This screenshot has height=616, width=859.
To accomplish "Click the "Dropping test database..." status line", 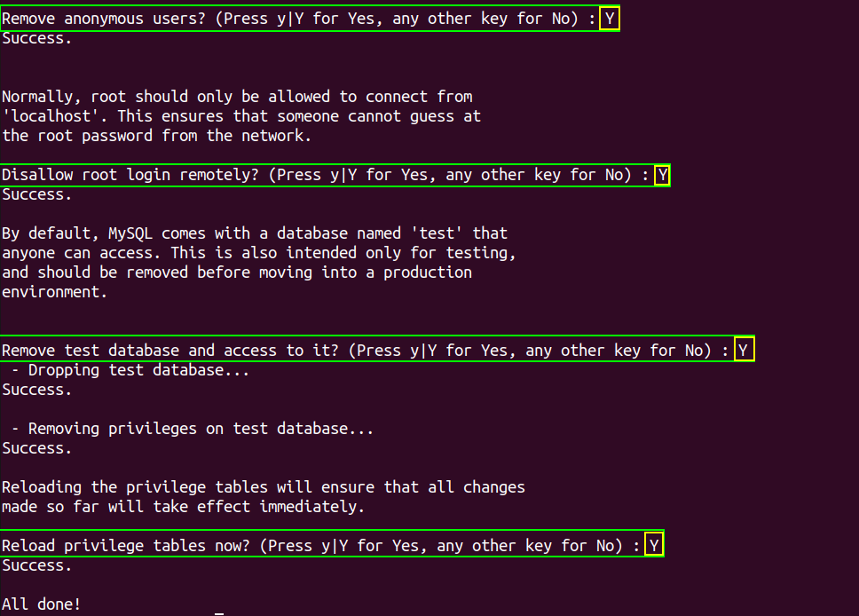I will pyautogui.click(x=131, y=370).
